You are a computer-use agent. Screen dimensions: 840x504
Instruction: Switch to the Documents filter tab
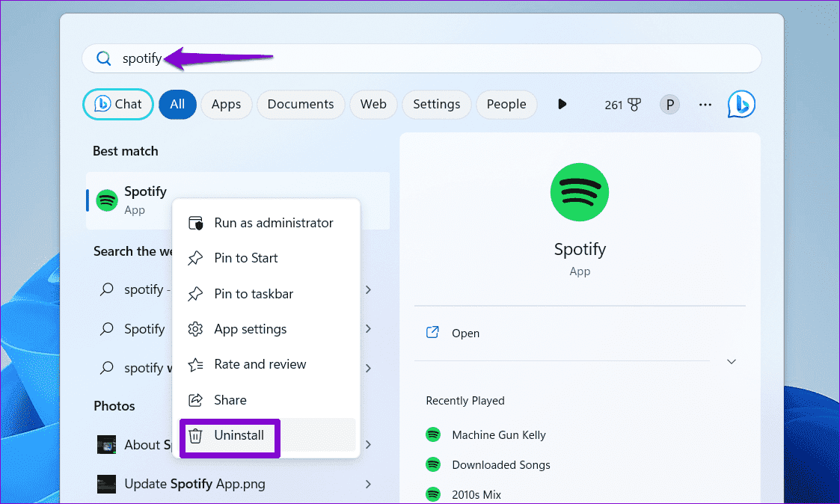(x=301, y=105)
